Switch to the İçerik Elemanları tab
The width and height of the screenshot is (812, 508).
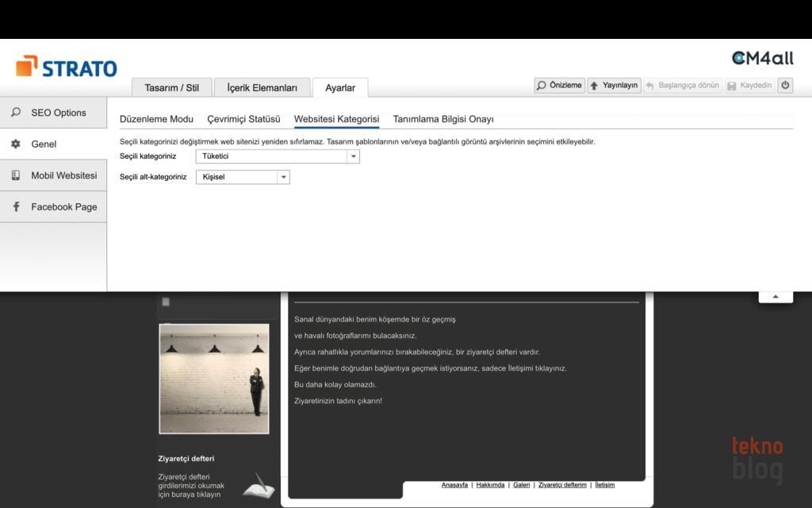pos(262,88)
